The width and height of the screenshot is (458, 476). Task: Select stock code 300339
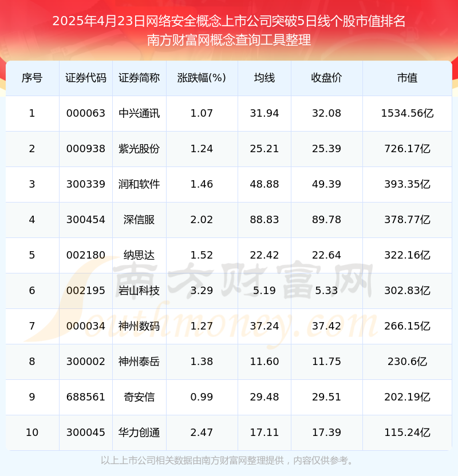(x=86, y=184)
